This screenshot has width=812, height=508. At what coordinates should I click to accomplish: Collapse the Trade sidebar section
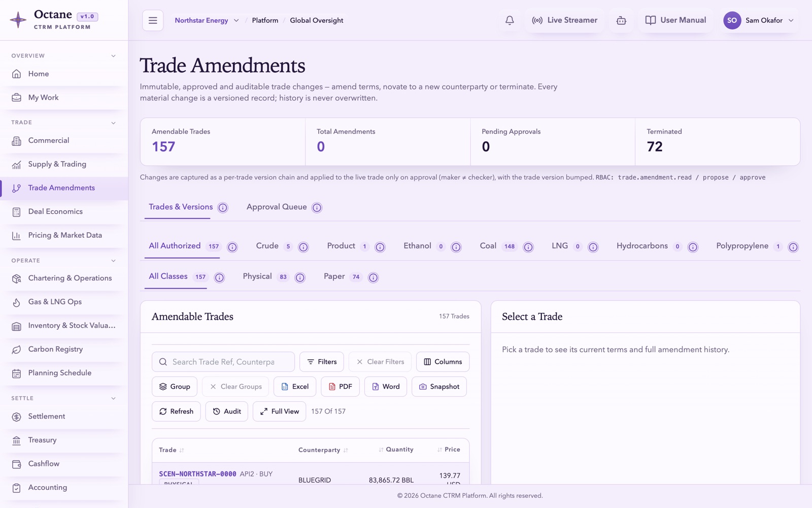[x=113, y=123]
